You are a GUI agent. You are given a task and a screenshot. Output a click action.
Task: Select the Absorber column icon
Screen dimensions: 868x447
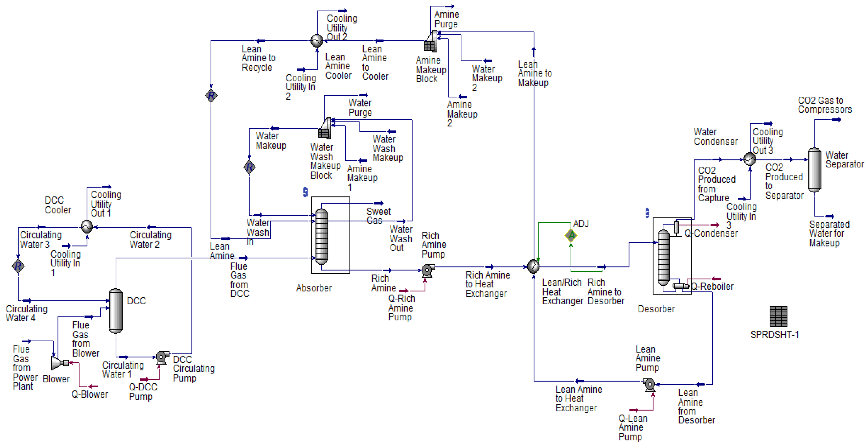(322, 236)
